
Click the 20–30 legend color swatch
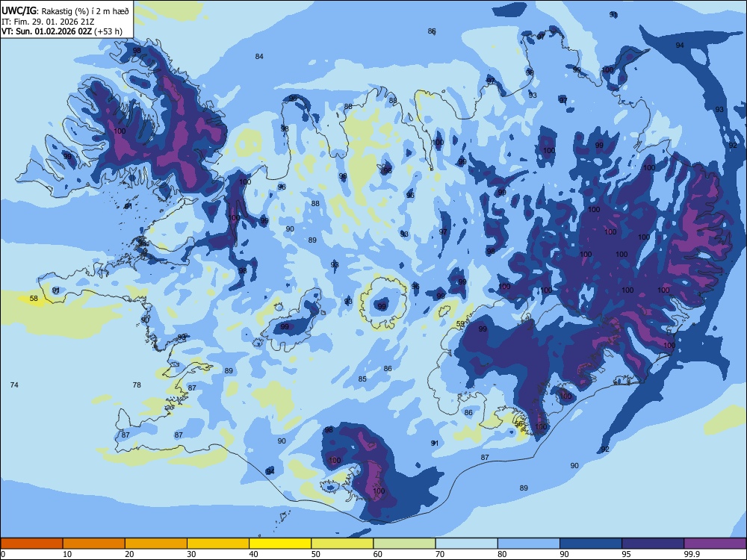156,544
